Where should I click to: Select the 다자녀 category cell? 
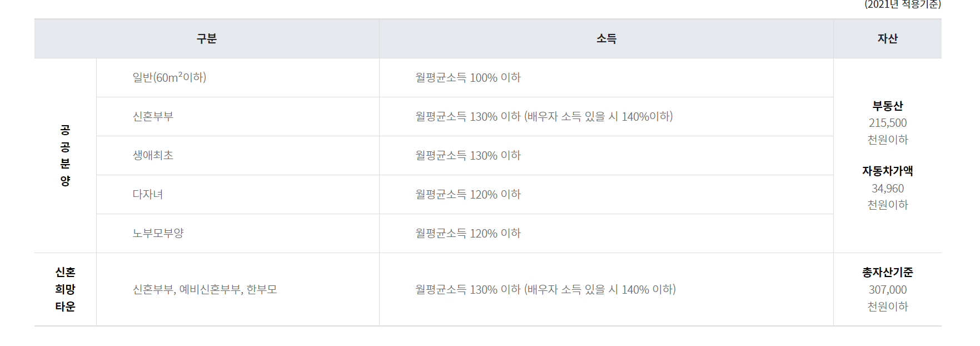pos(148,194)
